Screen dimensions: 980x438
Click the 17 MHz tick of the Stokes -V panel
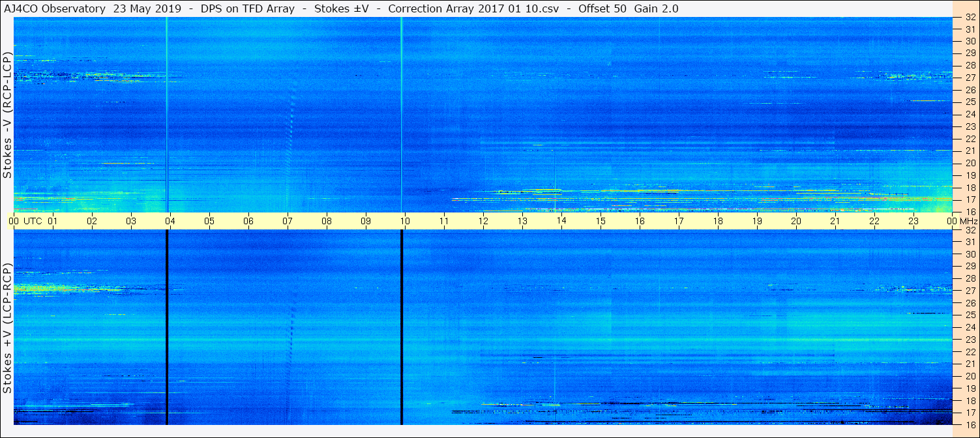pos(970,199)
